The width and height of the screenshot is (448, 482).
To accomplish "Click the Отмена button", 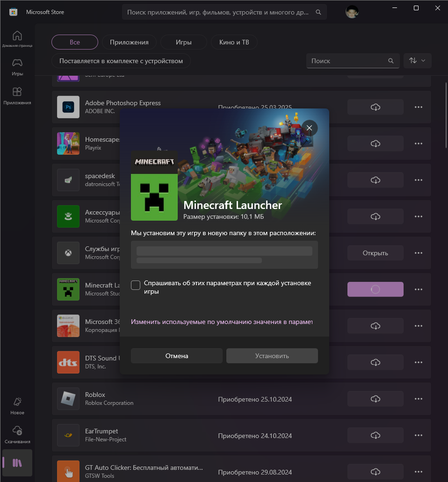I will [x=177, y=356].
